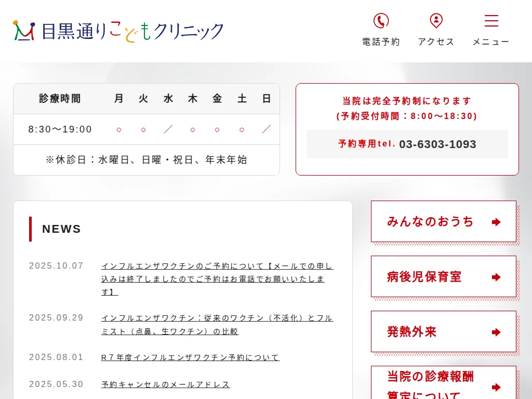Screen dimensions: 532x399
Task: Open the 予約キャンセルのメールアドレス link
Action: [166, 384]
